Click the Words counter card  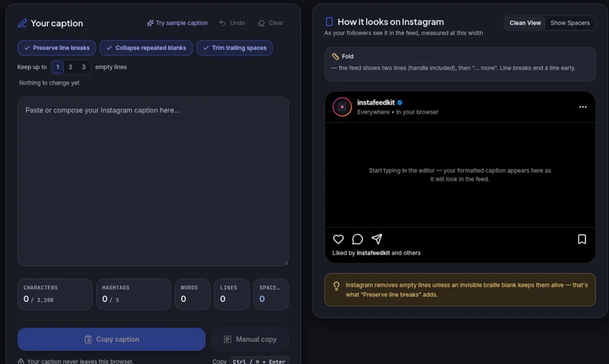[193, 294]
